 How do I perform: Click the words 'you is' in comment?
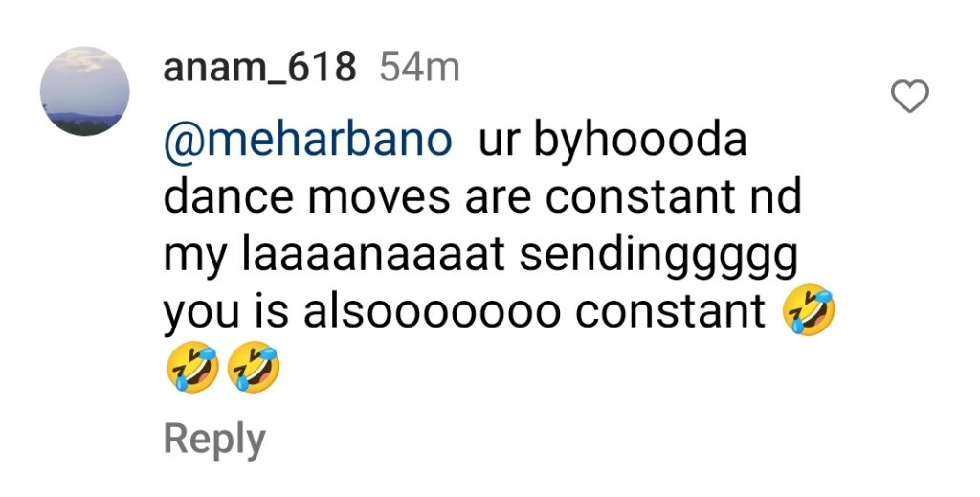pyautogui.click(x=226, y=312)
